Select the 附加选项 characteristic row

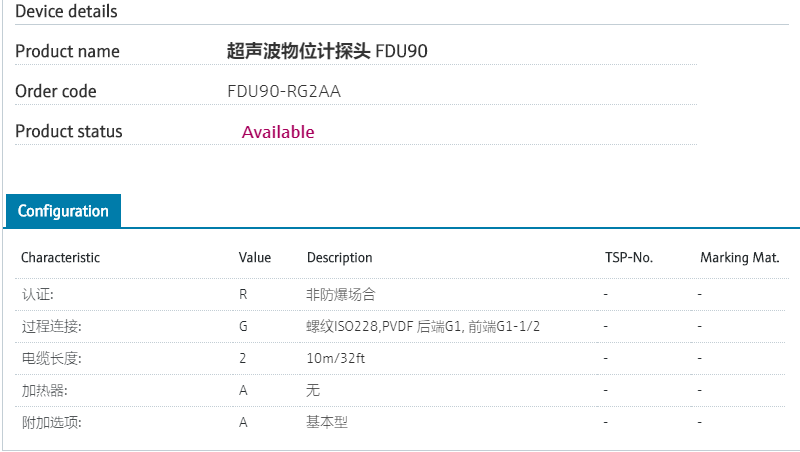(52, 422)
